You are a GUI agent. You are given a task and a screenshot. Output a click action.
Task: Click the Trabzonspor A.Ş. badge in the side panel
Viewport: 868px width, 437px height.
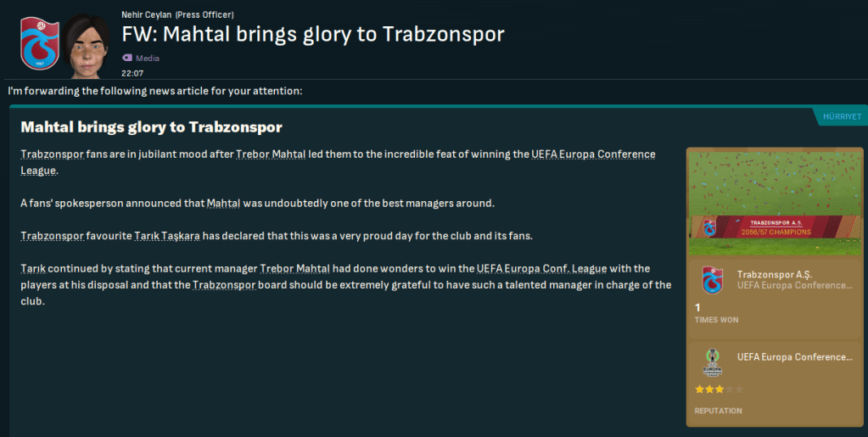(x=711, y=281)
